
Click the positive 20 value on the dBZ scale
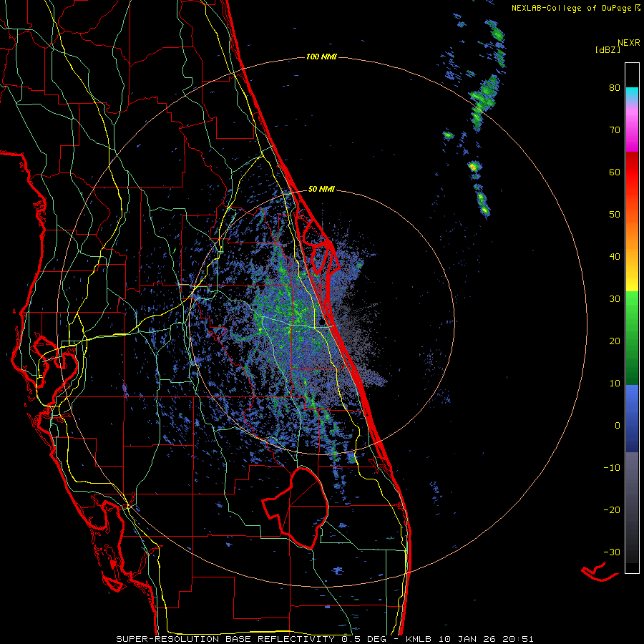pyautogui.click(x=615, y=341)
